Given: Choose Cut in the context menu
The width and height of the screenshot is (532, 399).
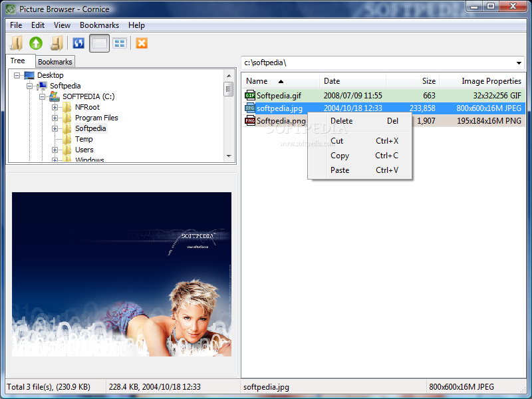Looking at the screenshot, I should tap(360, 141).
